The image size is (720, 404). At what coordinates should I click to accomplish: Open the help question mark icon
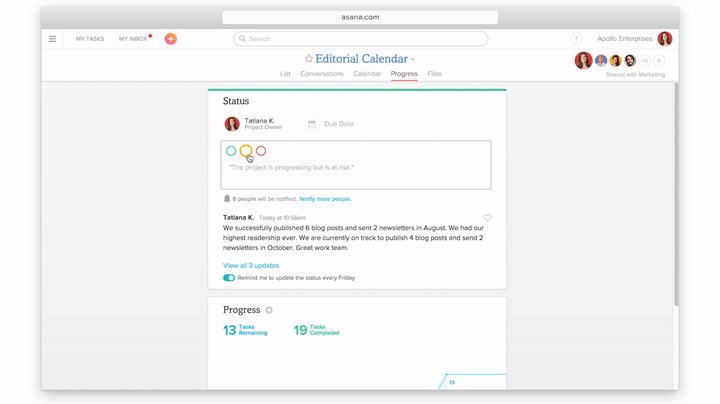[x=576, y=39]
